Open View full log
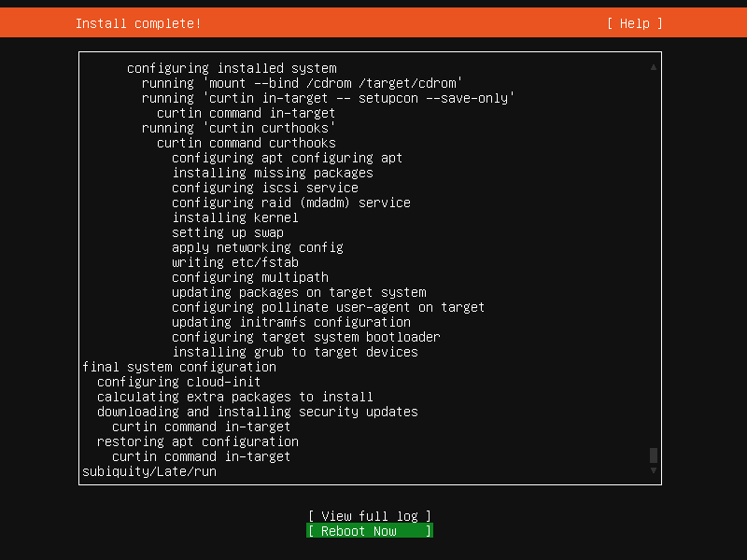The height and width of the screenshot is (560, 747). coord(369,514)
